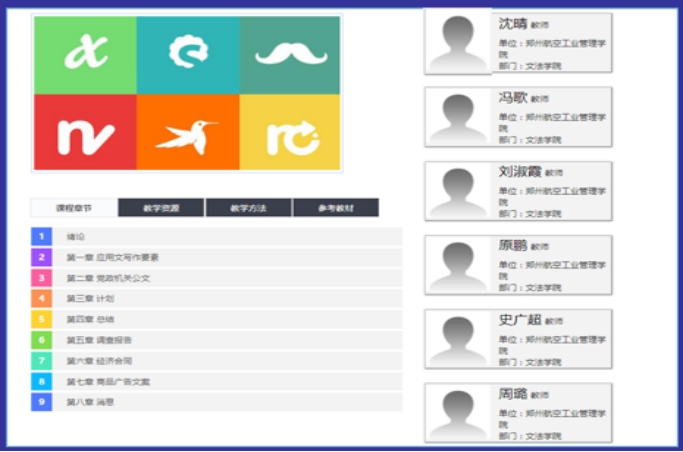Select 第二章 党政机关公文 chapter
This screenshot has height=452, width=683.
tap(108, 278)
